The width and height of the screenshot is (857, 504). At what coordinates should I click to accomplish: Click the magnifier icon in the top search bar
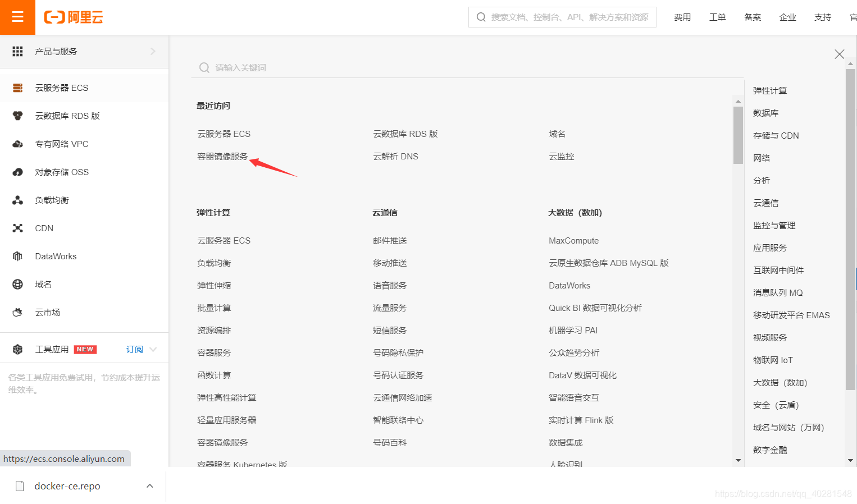pyautogui.click(x=481, y=17)
